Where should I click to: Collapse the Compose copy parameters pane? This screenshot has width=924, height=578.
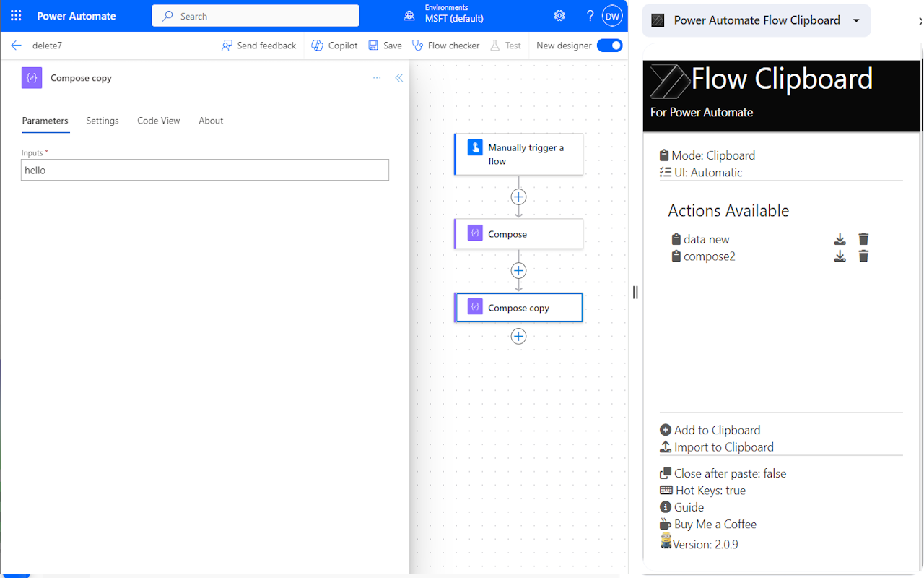pyautogui.click(x=399, y=77)
